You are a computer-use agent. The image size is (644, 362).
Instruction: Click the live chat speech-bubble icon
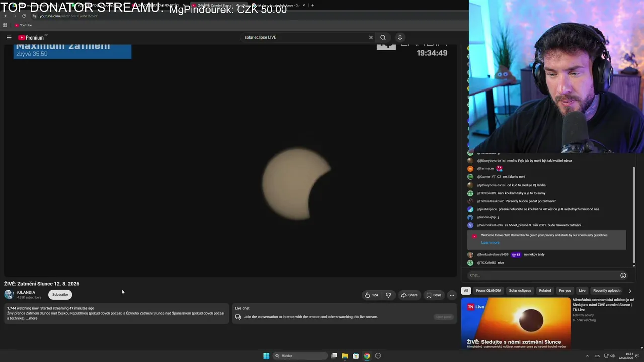point(238,317)
